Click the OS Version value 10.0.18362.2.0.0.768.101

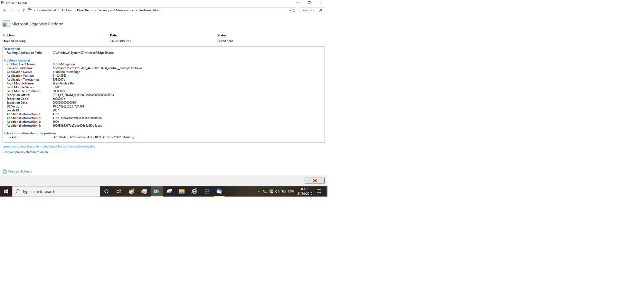pyautogui.click(x=68, y=107)
